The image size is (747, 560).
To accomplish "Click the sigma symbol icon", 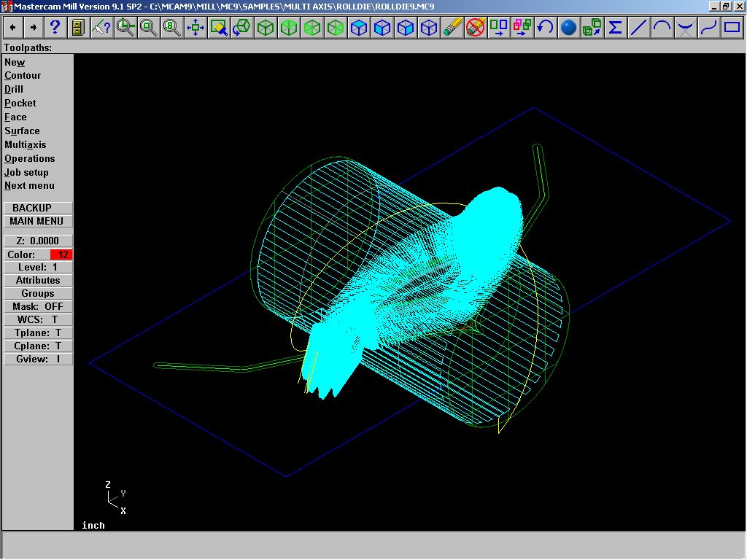I will (616, 28).
